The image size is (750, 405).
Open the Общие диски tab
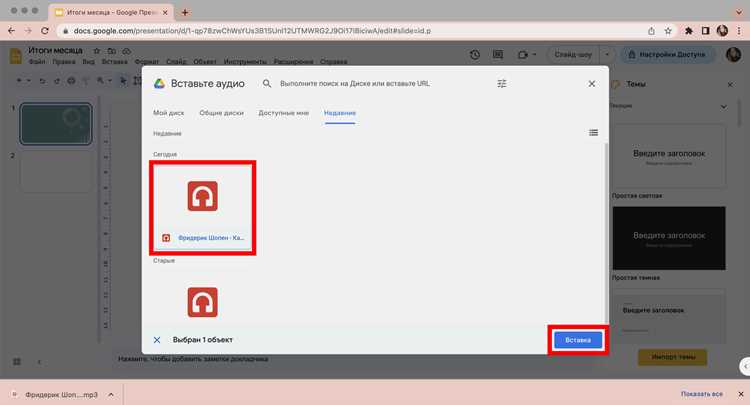[221, 113]
